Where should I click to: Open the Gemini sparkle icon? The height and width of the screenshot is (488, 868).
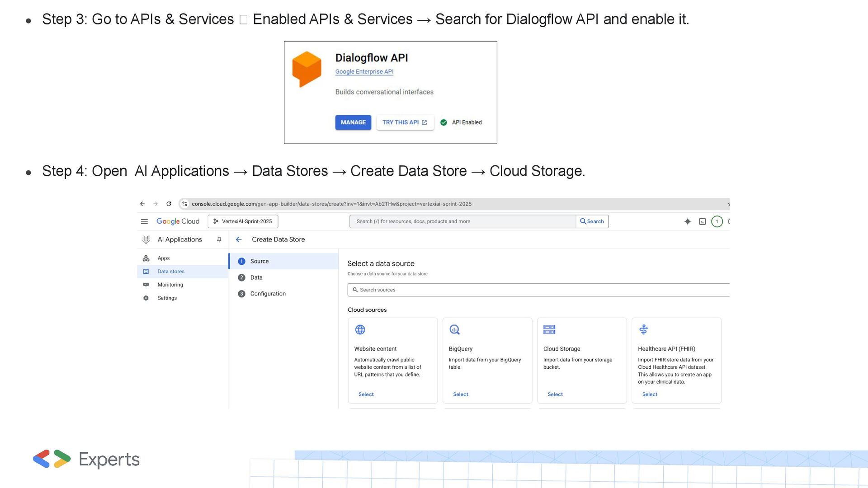pos(688,221)
